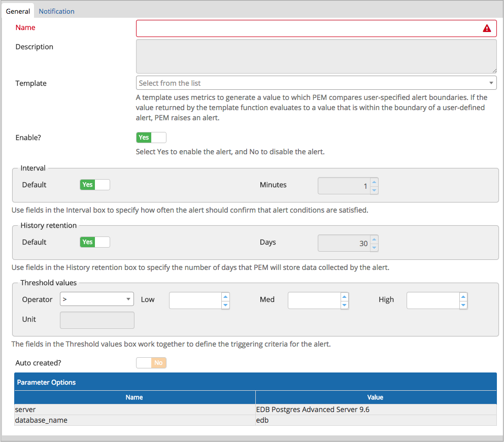
Task: Increase Minutes value with up arrow
Action: tap(374, 182)
